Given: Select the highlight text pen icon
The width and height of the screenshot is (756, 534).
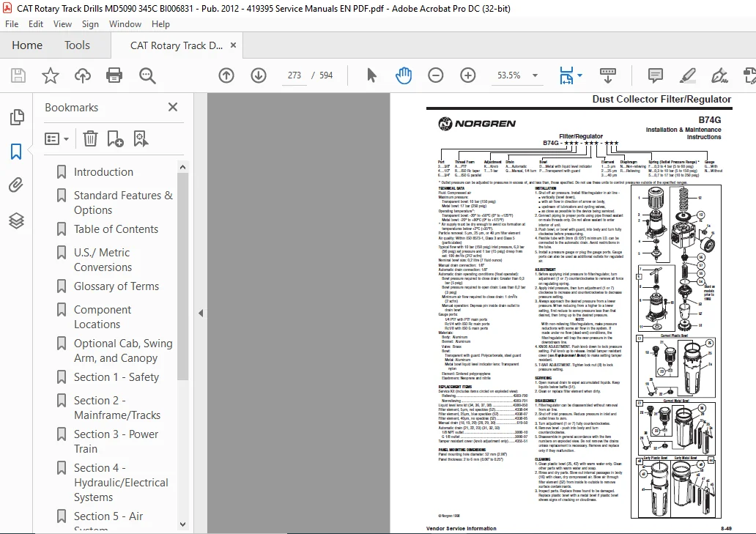Looking at the screenshot, I should coord(687,75).
